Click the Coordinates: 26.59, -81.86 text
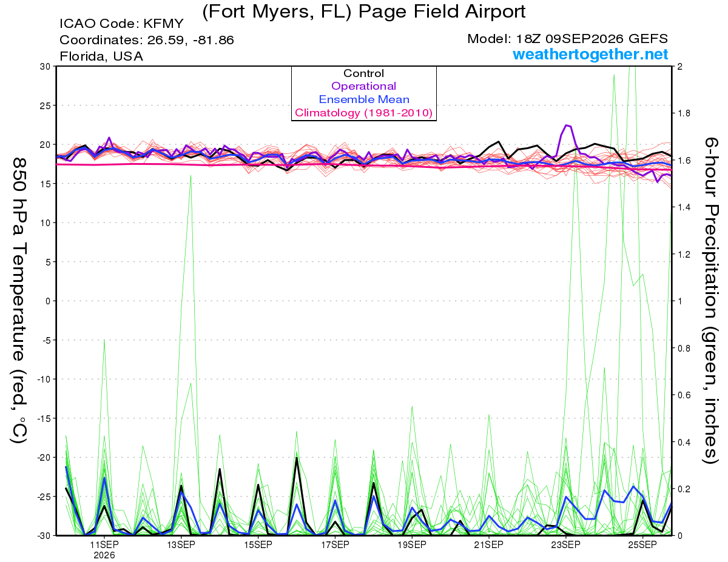 (147, 40)
